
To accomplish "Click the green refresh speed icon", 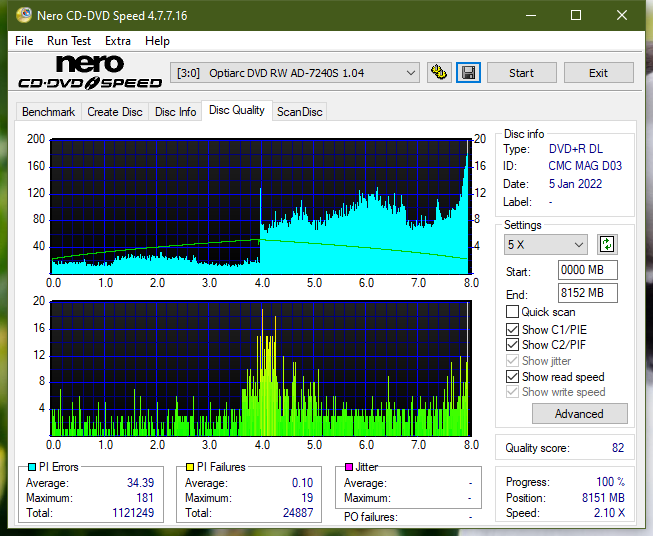I will point(607,244).
